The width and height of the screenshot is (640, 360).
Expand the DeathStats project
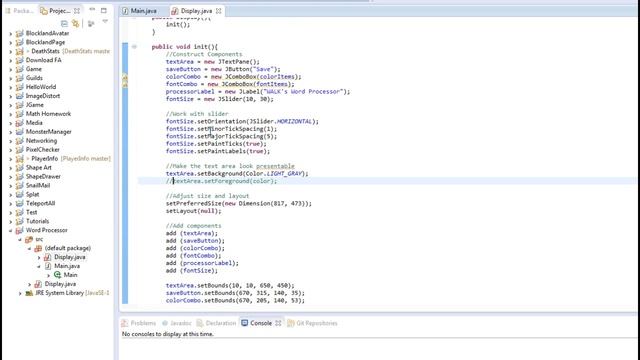coord(11,51)
